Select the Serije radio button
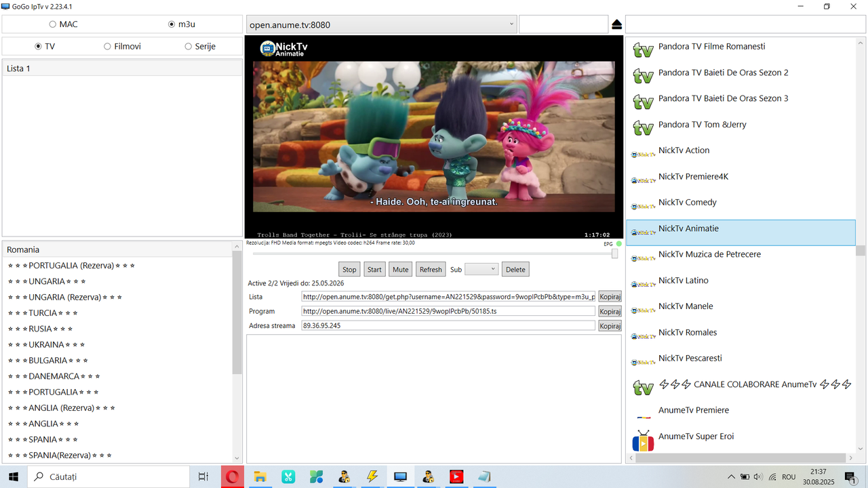Image resolution: width=868 pixels, height=488 pixels. [x=189, y=47]
